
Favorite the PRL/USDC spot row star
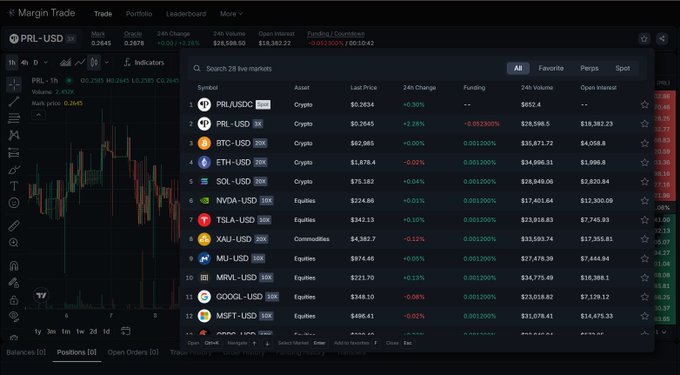click(644, 104)
